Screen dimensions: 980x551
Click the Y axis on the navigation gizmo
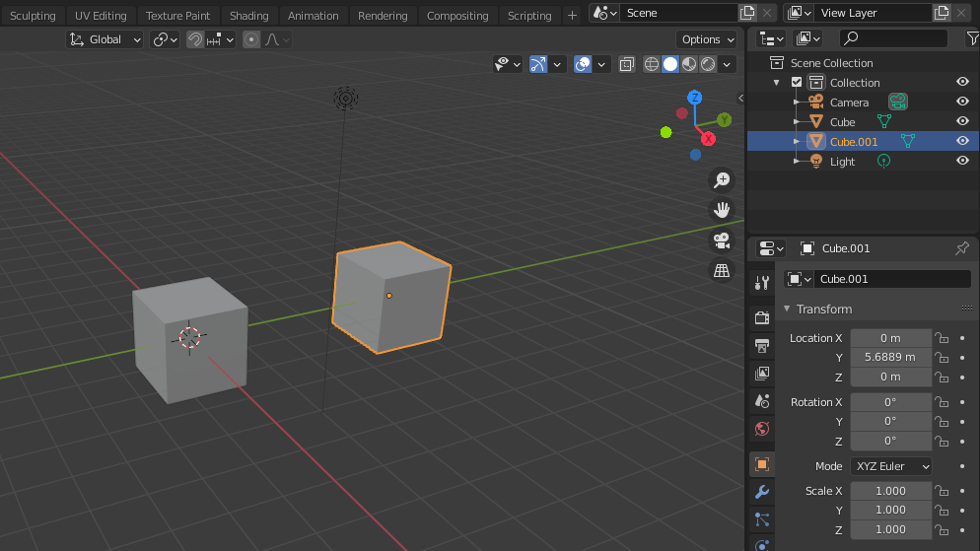[724, 119]
